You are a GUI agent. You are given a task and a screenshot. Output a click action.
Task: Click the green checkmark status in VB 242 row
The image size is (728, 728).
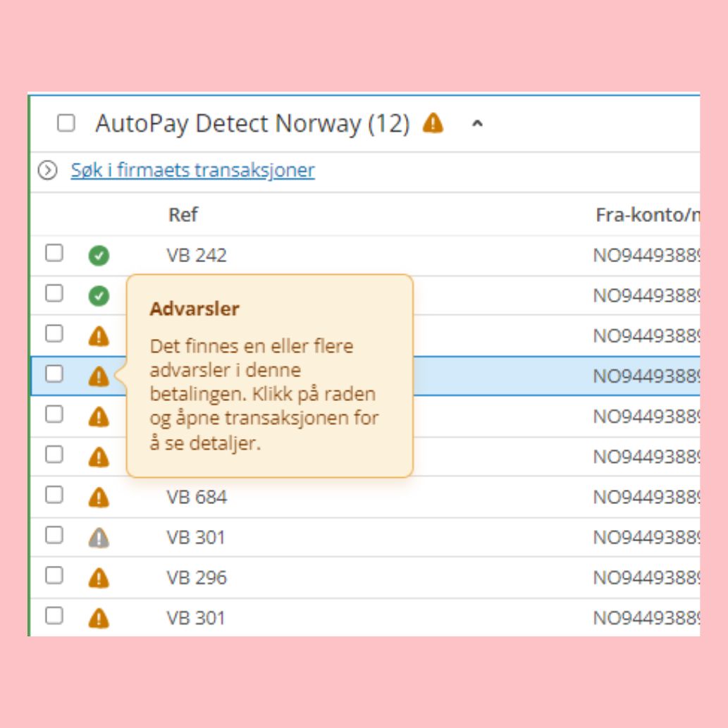tap(99, 255)
